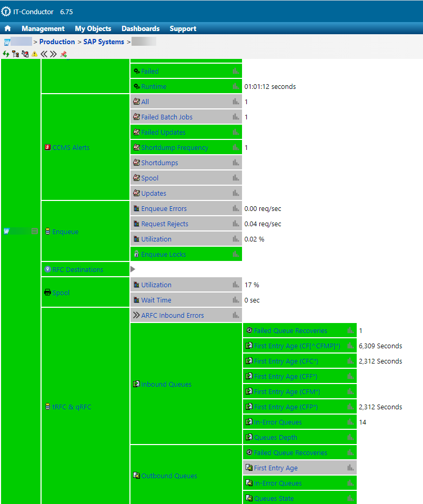
Task: Select the tRFC & qRFC node
Action: point(72,407)
